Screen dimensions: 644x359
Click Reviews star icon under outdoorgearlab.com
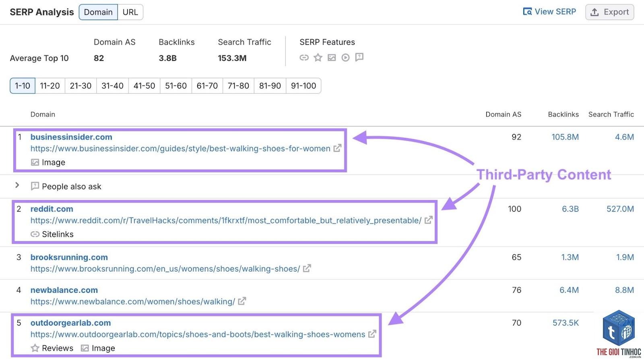pyautogui.click(x=35, y=348)
